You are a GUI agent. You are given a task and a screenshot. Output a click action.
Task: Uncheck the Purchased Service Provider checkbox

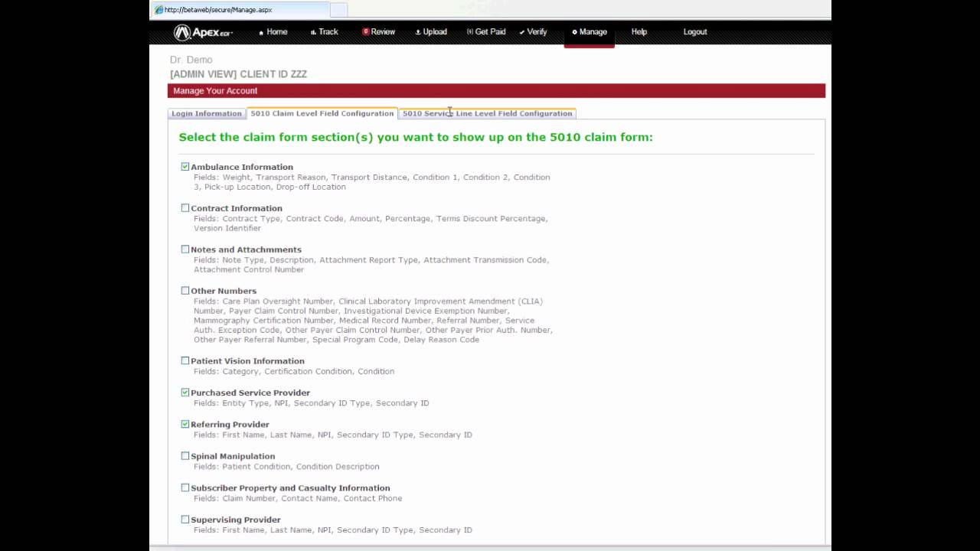[185, 392]
